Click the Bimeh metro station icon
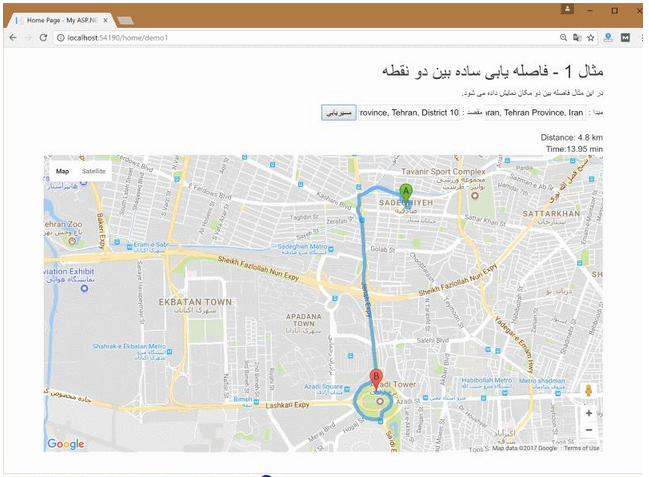The height and width of the screenshot is (477, 649). tap(256, 402)
